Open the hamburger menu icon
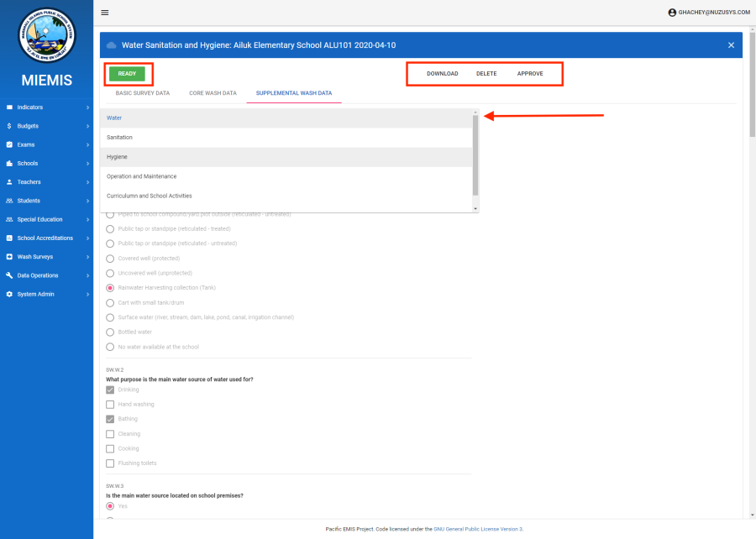The height and width of the screenshot is (539, 756). pyautogui.click(x=105, y=13)
